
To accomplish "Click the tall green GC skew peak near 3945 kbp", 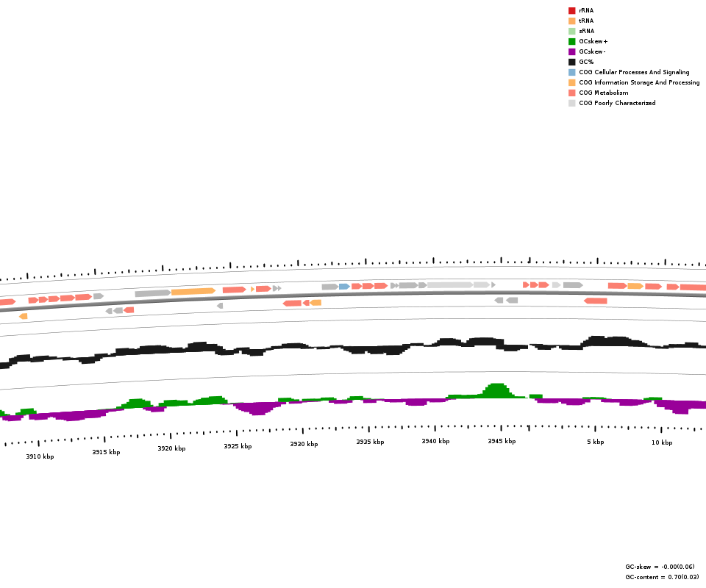I will [496, 390].
